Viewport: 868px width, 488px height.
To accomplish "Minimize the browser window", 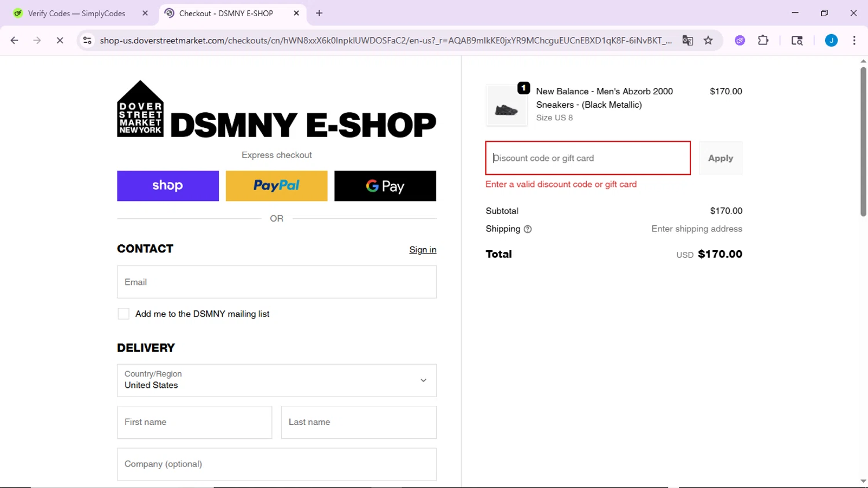I will coord(795,13).
